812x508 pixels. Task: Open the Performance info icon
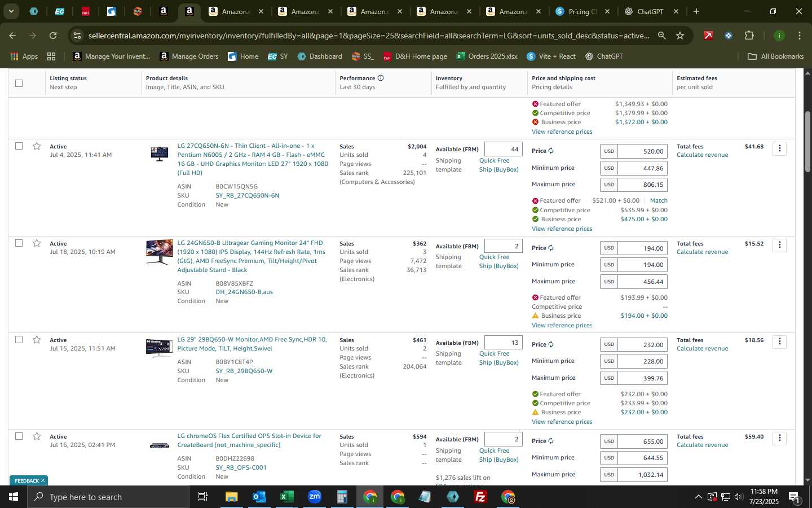tap(381, 78)
